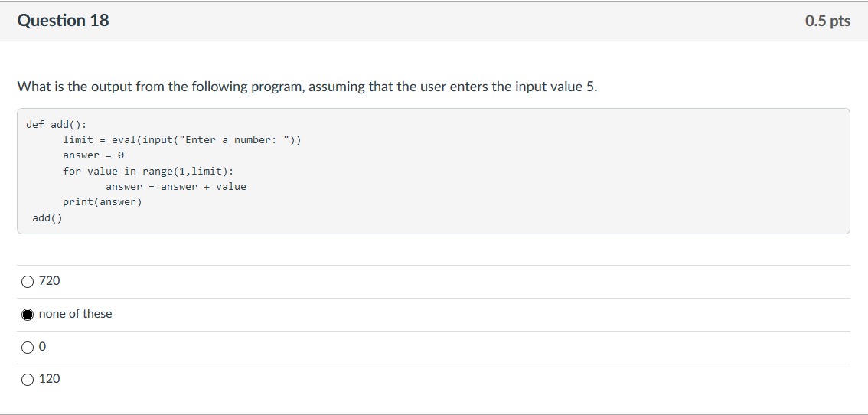Select the 720 radio button
This screenshot has height=415, width=868.
pyautogui.click(x=27, y=282)
